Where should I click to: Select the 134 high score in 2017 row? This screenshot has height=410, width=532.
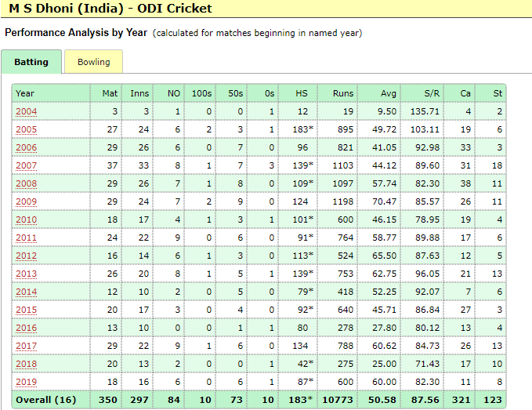tap(300, 346)
